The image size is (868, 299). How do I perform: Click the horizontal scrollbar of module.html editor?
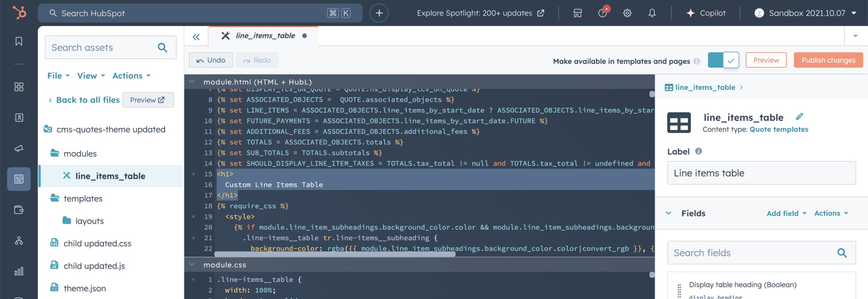[x=335, y=254]
